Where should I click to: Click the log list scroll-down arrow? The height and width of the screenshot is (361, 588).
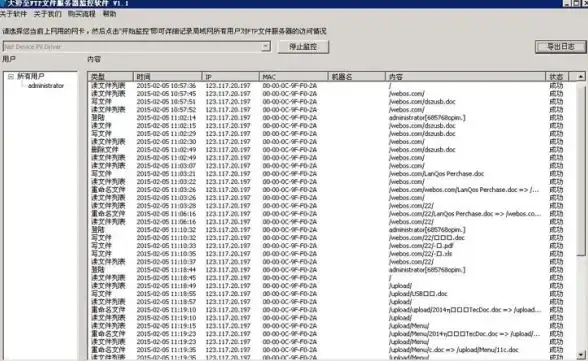[x=580, y=354]
